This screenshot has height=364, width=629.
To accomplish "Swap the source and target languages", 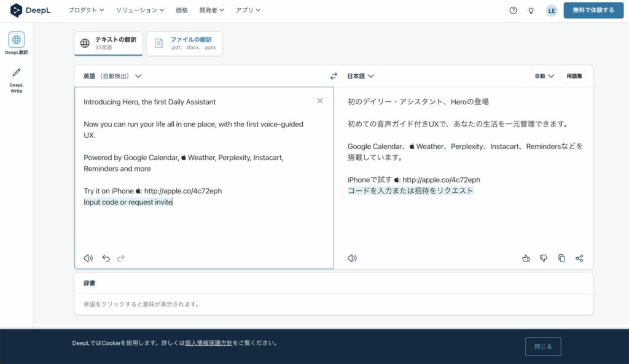I will click(x=334, y=76).
